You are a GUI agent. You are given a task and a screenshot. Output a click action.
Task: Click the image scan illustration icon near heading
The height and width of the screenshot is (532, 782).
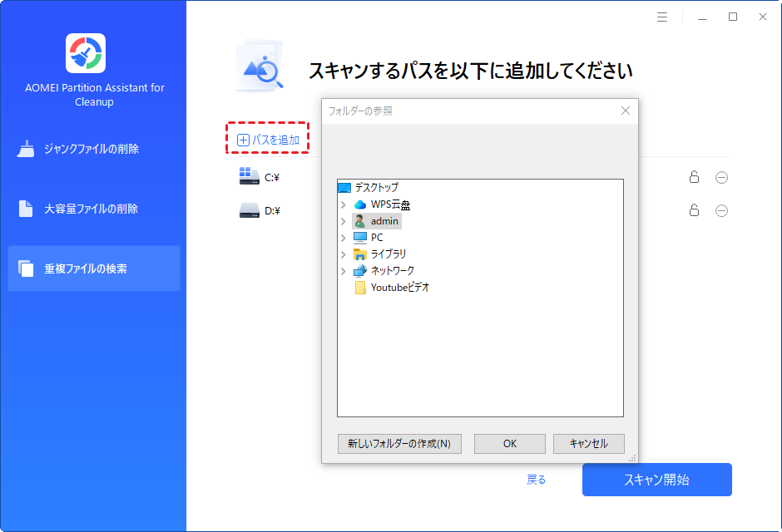pyautogui.click(x=259, y=65)
